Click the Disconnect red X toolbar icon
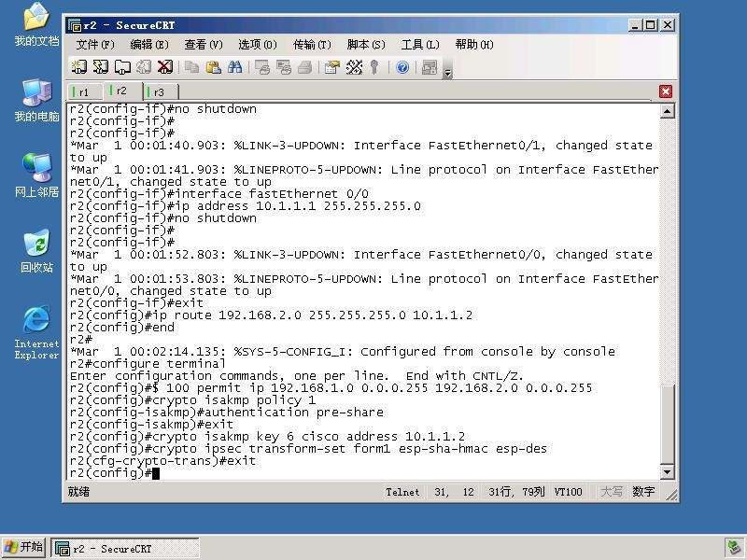 (165, 67)
